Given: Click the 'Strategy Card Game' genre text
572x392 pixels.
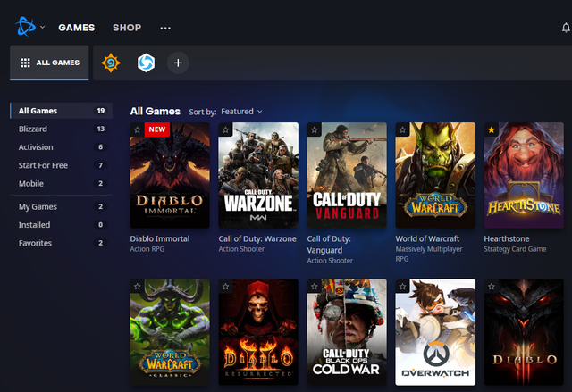Looking at the screenshot, I should click(515, 249).
